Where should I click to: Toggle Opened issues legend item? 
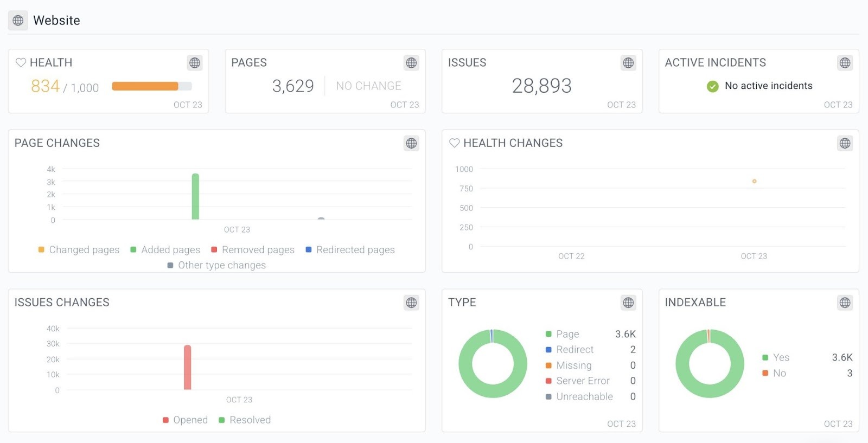[x=185, y=420]
